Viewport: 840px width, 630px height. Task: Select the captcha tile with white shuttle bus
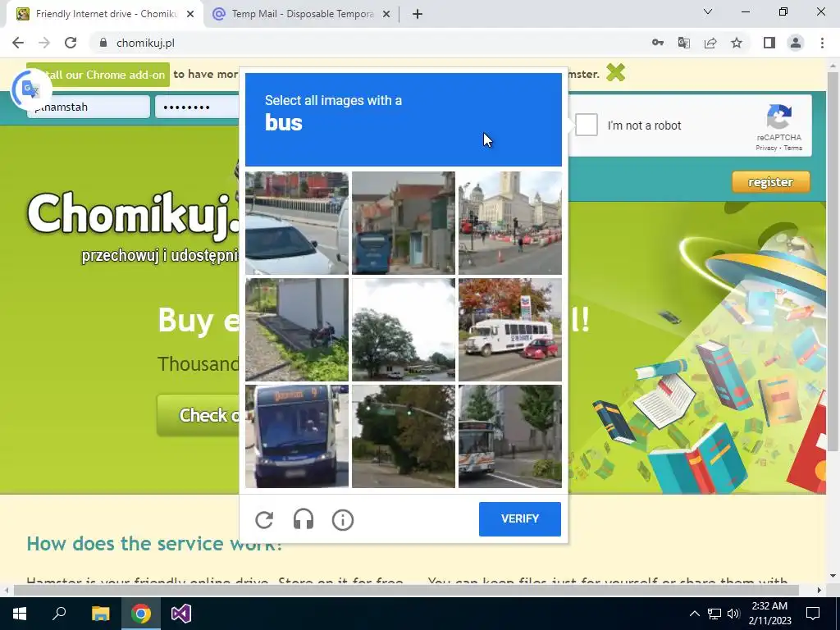pyautogui.click(x=510, y=330)
